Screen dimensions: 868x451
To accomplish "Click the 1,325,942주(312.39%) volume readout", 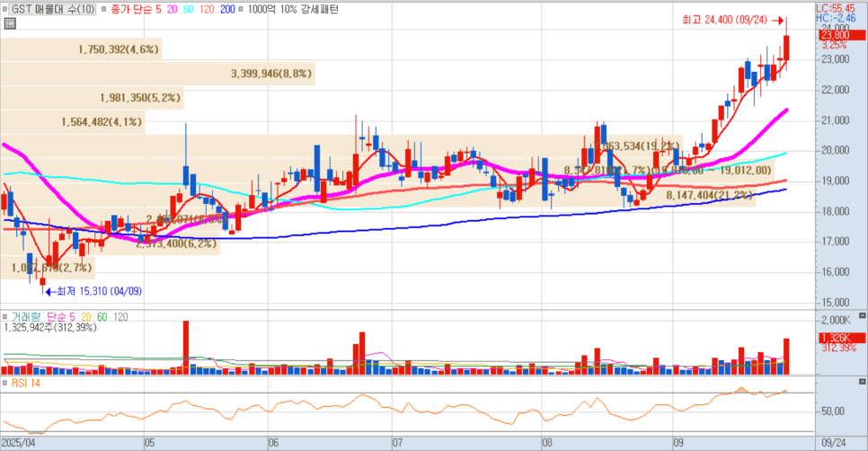I will (50, 328).
